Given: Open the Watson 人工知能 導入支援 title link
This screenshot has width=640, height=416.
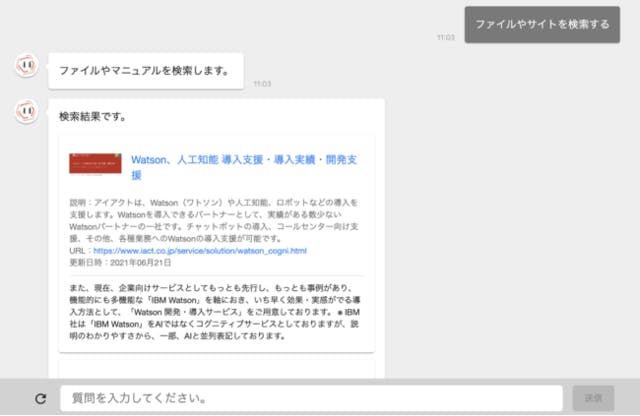Looking at the screenshot, I should pyautogui.click(x=244, y=167).
